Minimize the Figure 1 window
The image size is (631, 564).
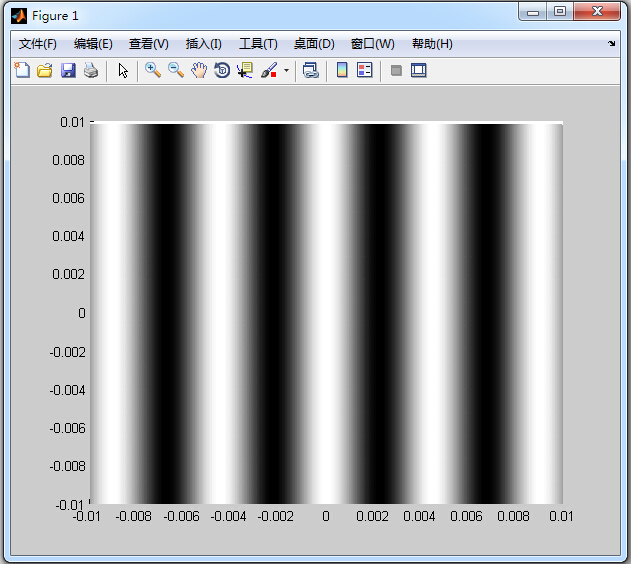(532, 12)
